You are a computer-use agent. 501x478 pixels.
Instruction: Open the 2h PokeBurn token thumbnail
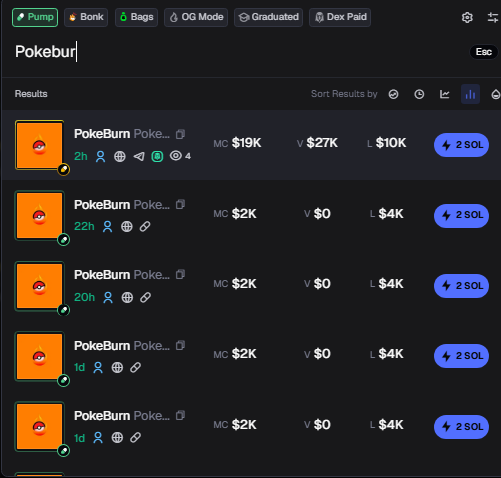pos(40,145)
